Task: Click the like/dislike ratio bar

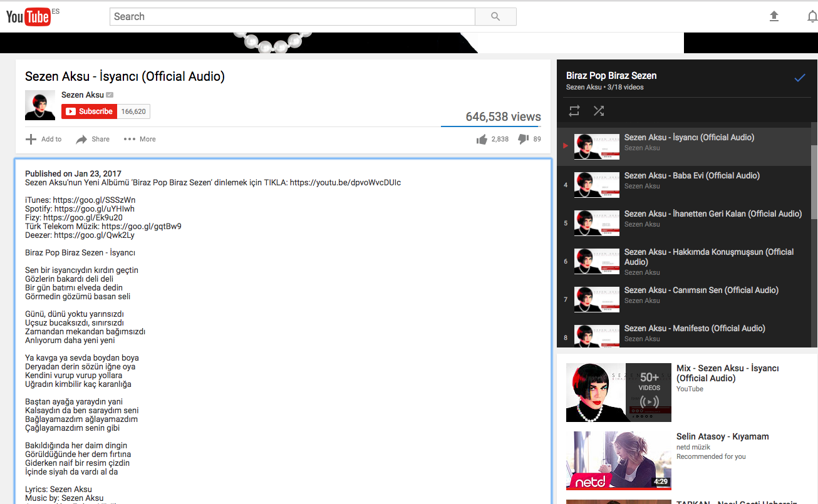Action: click(491, 126)
